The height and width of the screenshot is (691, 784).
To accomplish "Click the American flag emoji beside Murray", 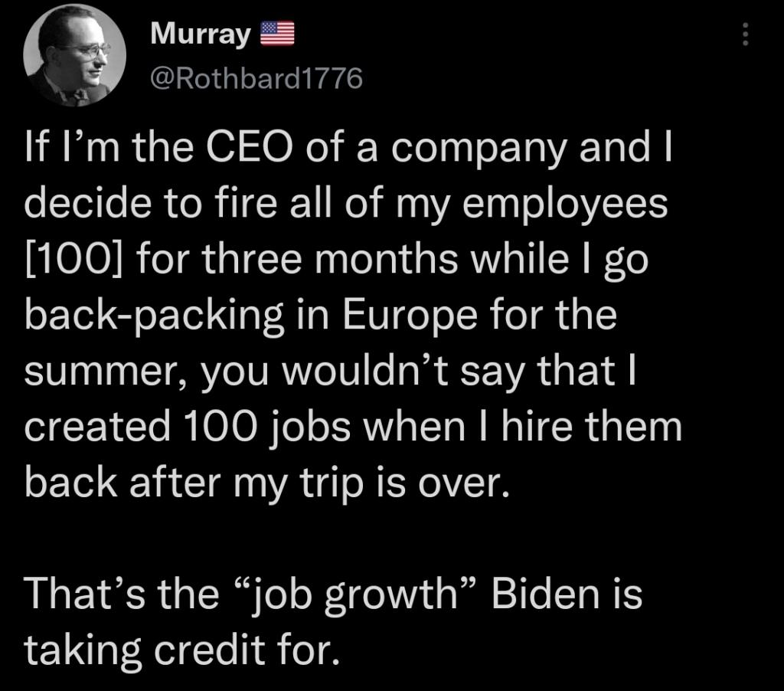I will click(x=278, y=34).
